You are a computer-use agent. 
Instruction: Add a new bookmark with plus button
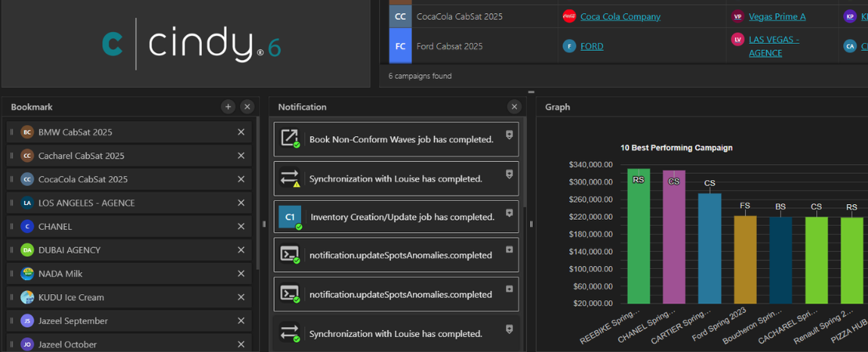[x=228, y=107]
